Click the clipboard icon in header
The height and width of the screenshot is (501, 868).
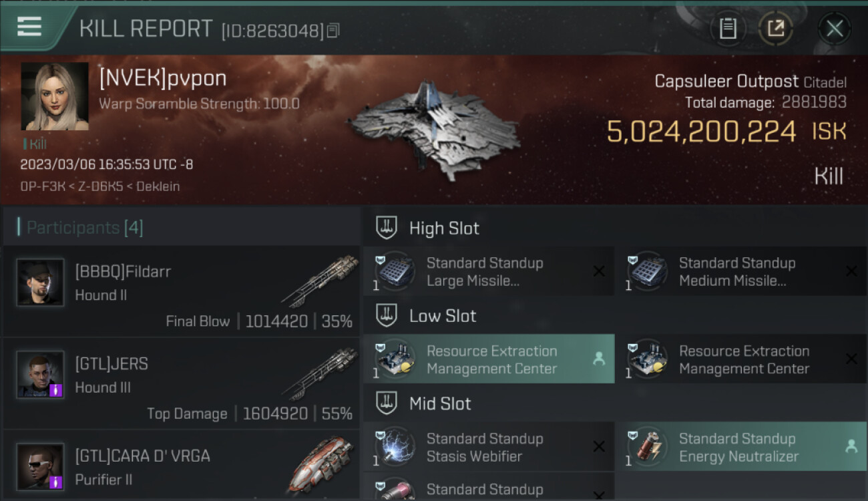[728, 29]
